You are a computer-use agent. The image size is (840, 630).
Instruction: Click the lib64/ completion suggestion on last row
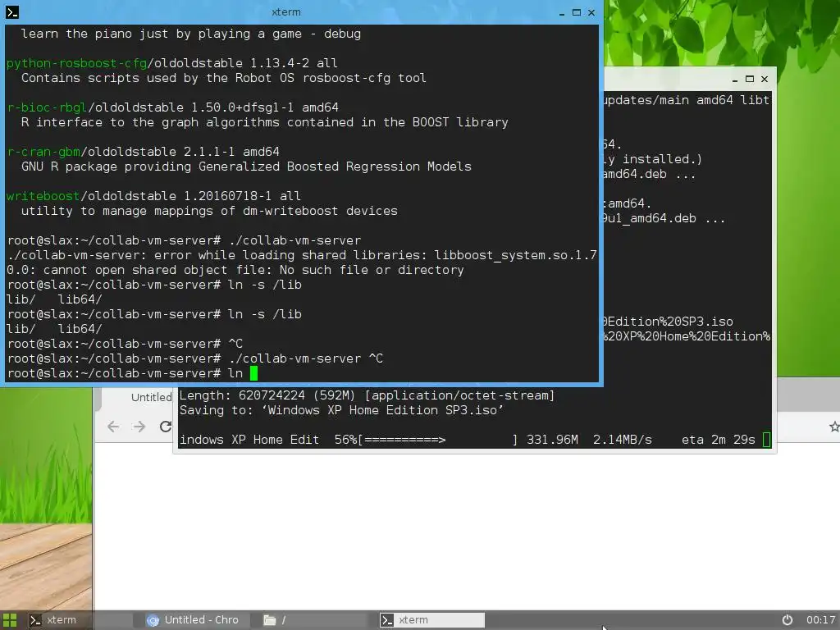80,329
